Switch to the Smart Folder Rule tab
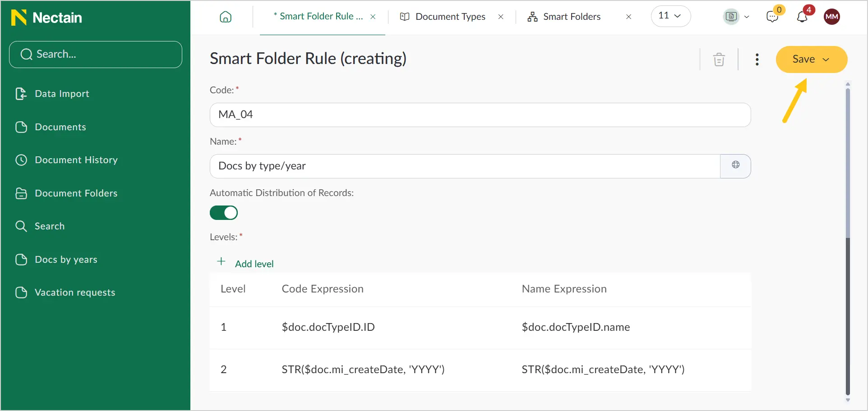This screenshot has height=411, width=868. (x=319, y=17)
